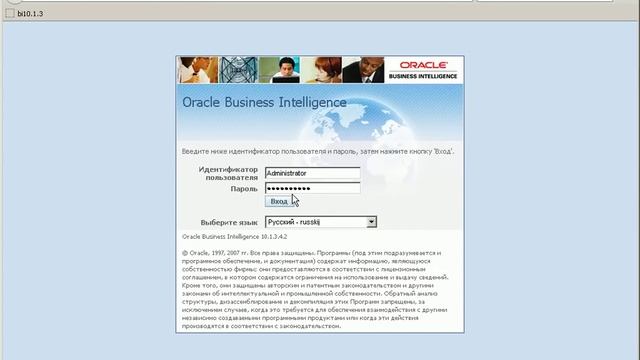Viewport: 640px width, 360px height.
Task: Focus the user ID field containing Administrator
Action: (313, 173)
